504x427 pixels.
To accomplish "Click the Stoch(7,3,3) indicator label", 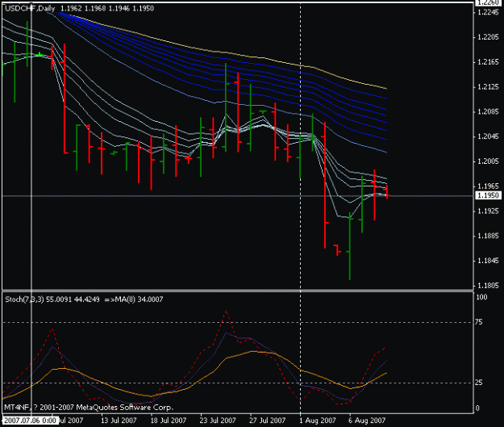I will point(24,299).
